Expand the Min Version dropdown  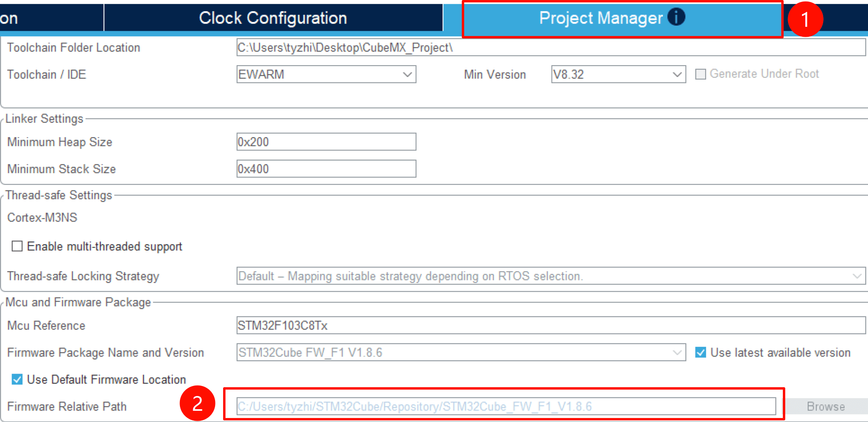click(x=618, y=74)
